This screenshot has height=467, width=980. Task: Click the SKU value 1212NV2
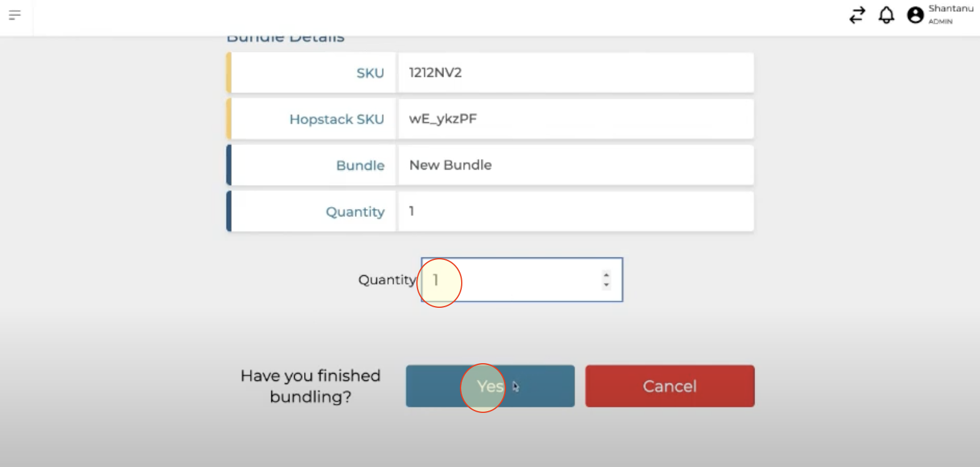435,73
